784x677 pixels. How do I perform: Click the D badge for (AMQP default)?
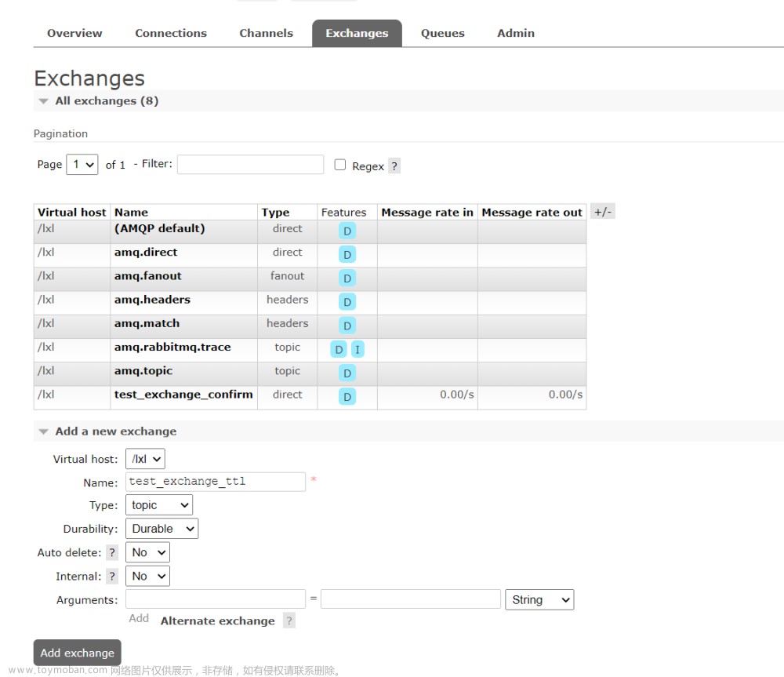point(347,231)
